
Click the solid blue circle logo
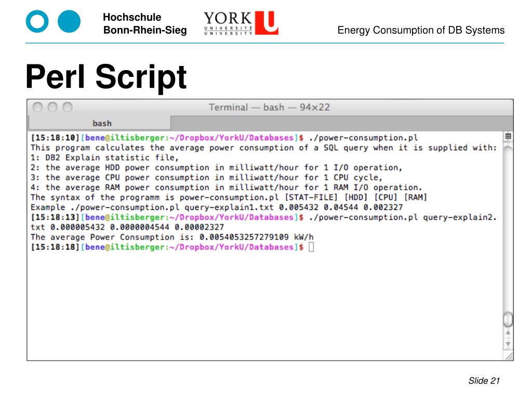(69, 21)
